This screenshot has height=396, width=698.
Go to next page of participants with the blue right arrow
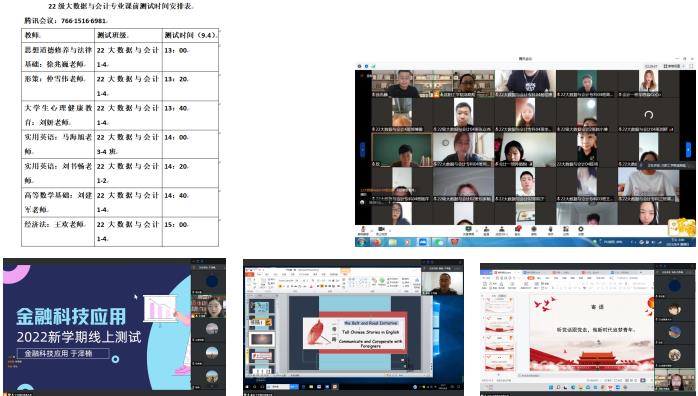689,149
